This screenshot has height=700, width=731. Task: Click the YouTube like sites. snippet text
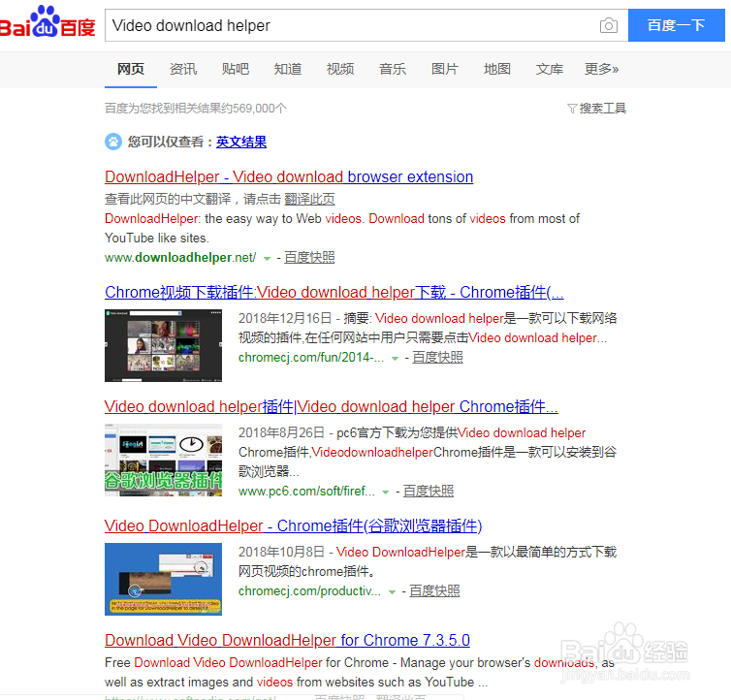(157, 238)
